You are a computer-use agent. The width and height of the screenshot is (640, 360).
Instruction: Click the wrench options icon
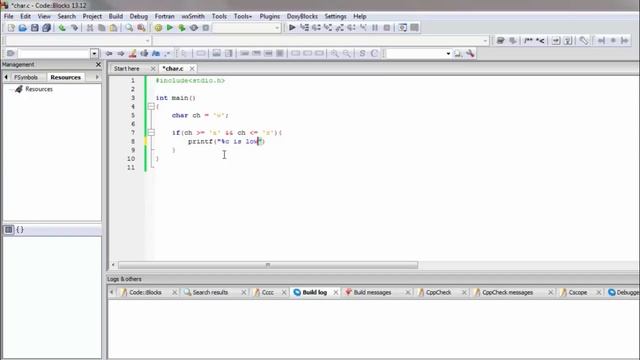[x=470, y=53]
